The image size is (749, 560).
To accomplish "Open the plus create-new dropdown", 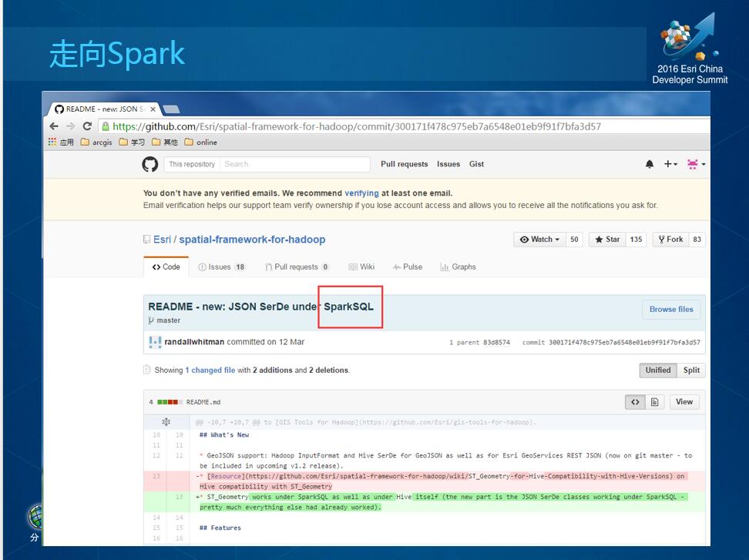I will click(670, 164).
